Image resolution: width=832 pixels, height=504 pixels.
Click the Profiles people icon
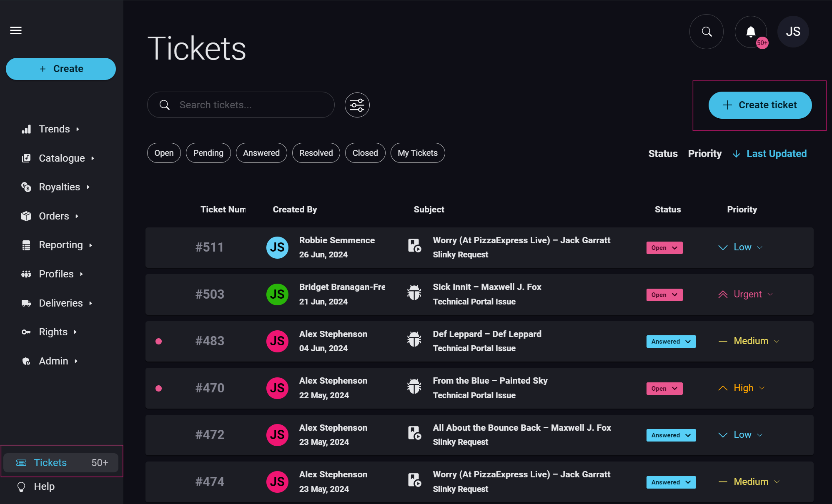(26, 274)
